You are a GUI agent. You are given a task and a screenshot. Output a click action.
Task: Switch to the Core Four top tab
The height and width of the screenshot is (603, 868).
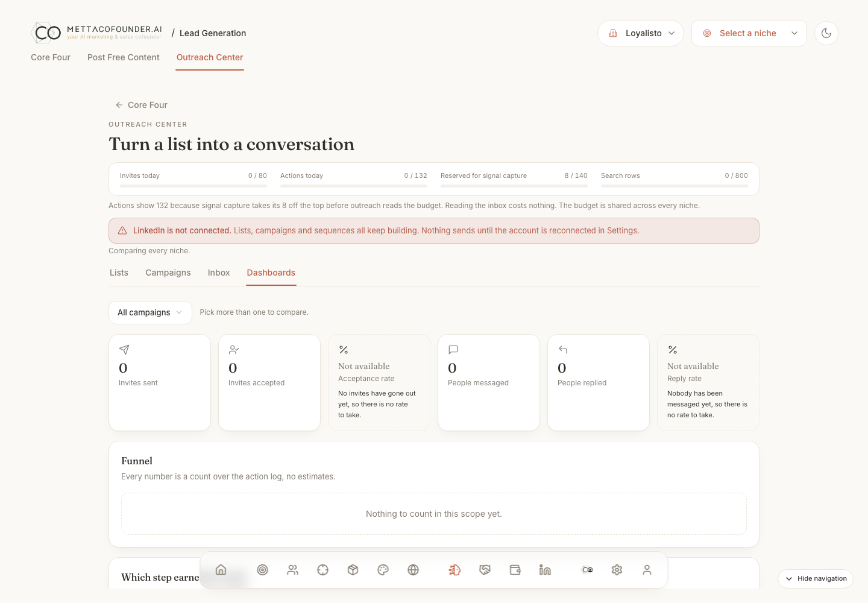coord(51,57)
